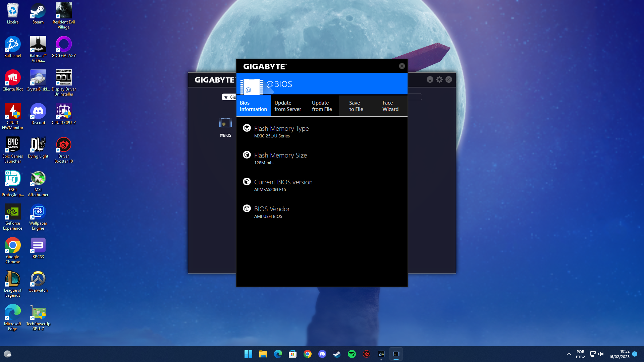644x362 pixels.
Task: Open the Battle.net desktop shortcut
Action: (x=13, y=47)
